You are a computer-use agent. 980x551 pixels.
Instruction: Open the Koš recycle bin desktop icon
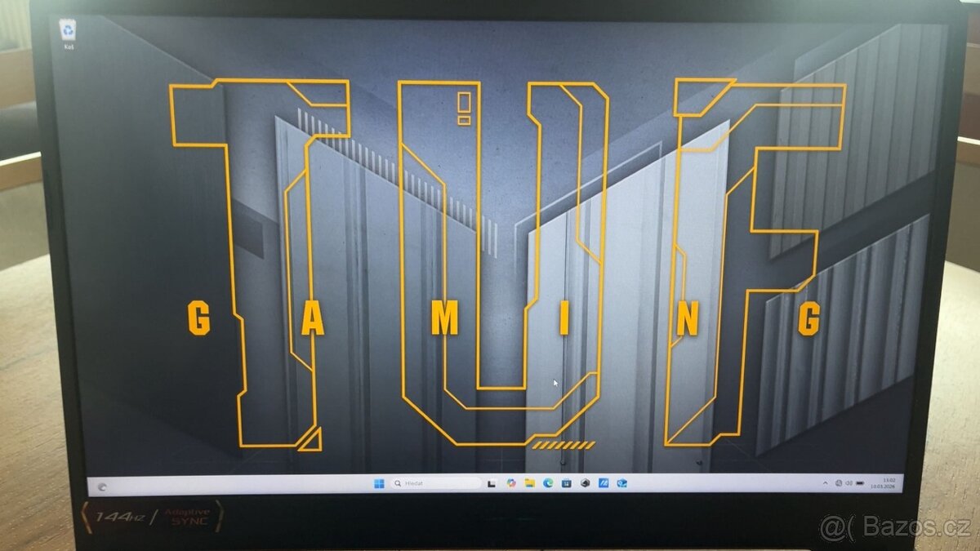point(68,34)
